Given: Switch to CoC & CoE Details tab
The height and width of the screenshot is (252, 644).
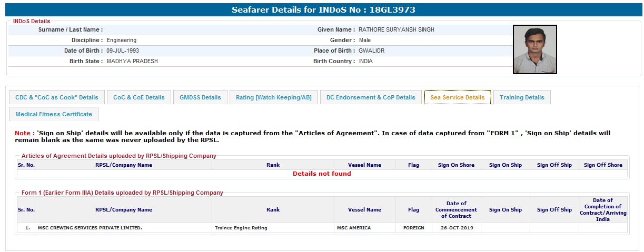Looking at the screenshot, I should click(x=138, y=97).
